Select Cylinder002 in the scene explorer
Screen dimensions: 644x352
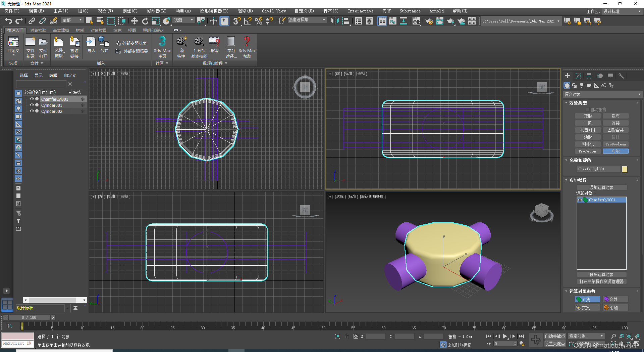coord(52,112)
